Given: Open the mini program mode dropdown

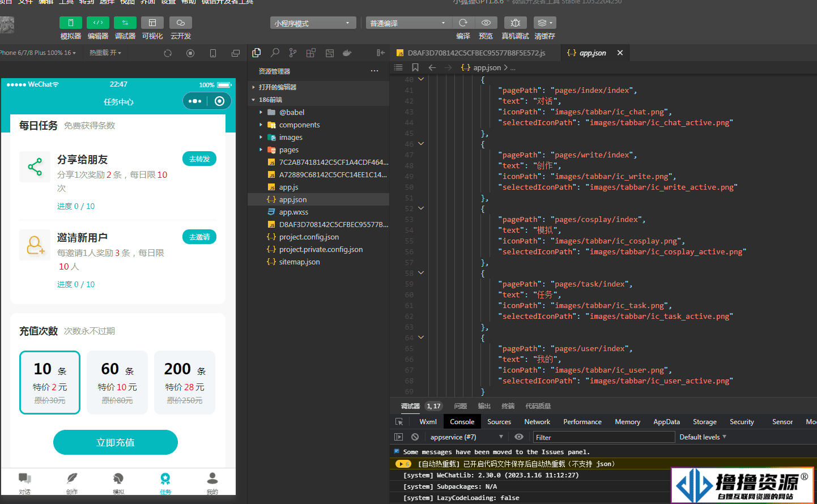Looking at the screenshot, I should [x=313, y=23].
